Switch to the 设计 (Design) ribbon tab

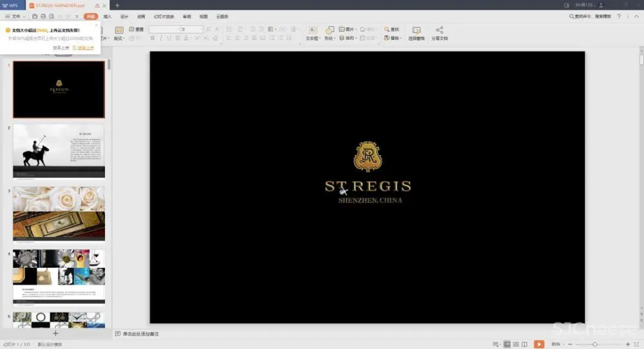tap(124, 16)
